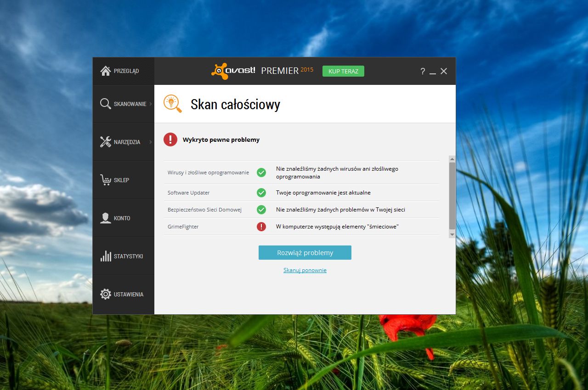Click green checkmark in Wirusy i złośliwe oprogramowanie row
The image size is (588, 390).
pyautogui.click(x=261, y=173)
